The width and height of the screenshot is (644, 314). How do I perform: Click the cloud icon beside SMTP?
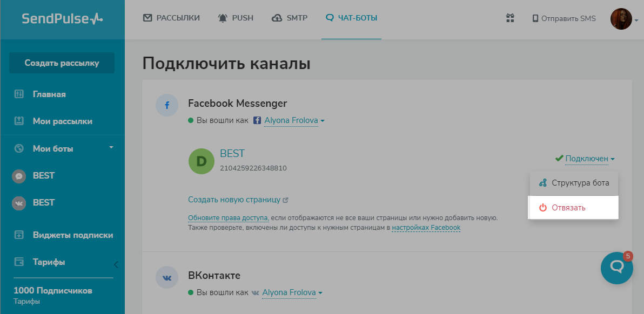coord(277,18)
